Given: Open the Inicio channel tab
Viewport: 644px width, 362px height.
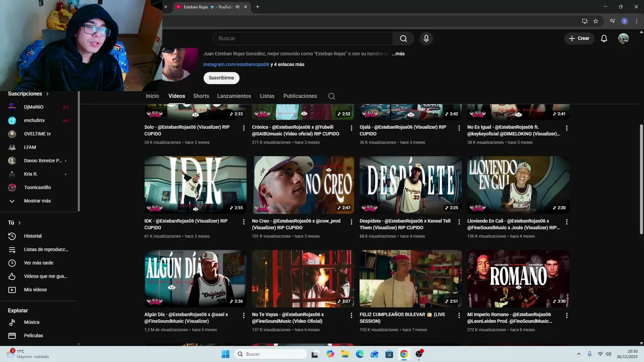Looking at the screenshot, I should (152, 96).
